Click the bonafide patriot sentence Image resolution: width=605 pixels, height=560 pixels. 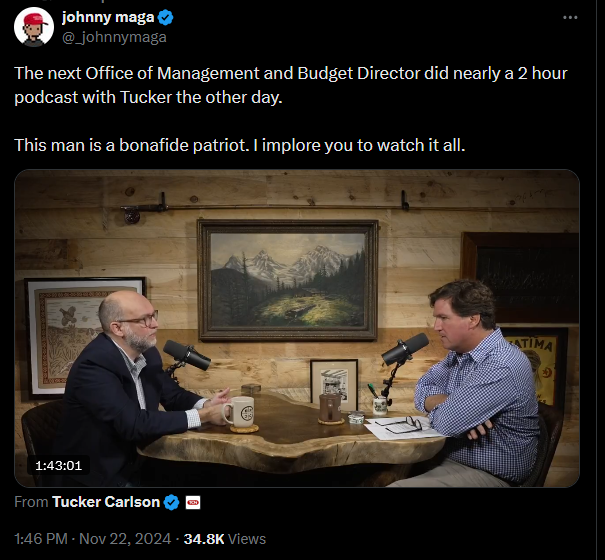[x=240, y=145]
